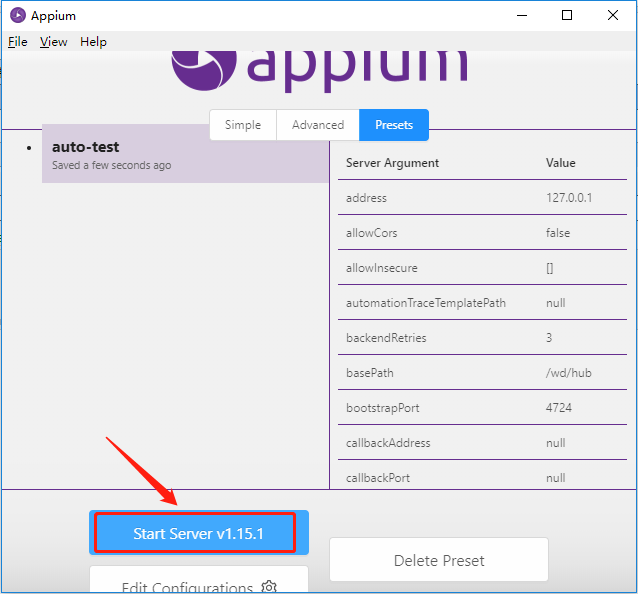638x594 pixels.
Task: Open the View menu
Action: coord(53,42)
